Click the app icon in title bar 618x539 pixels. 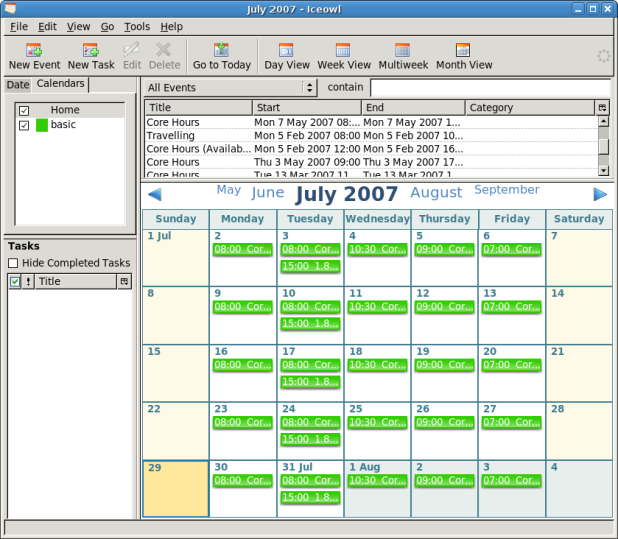[11, 9]
